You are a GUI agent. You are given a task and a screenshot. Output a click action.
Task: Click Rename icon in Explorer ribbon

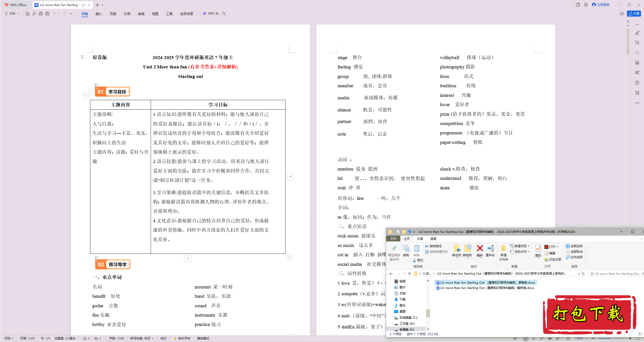(490, 248)
